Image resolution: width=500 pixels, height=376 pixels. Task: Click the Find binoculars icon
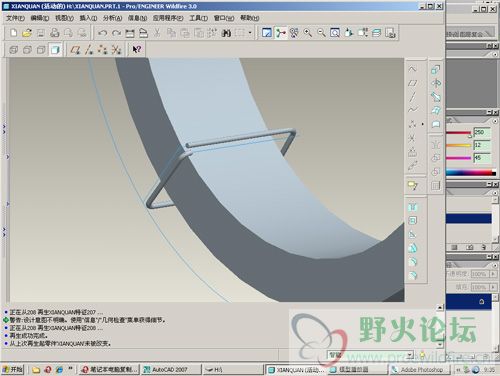tap(226, 33)
